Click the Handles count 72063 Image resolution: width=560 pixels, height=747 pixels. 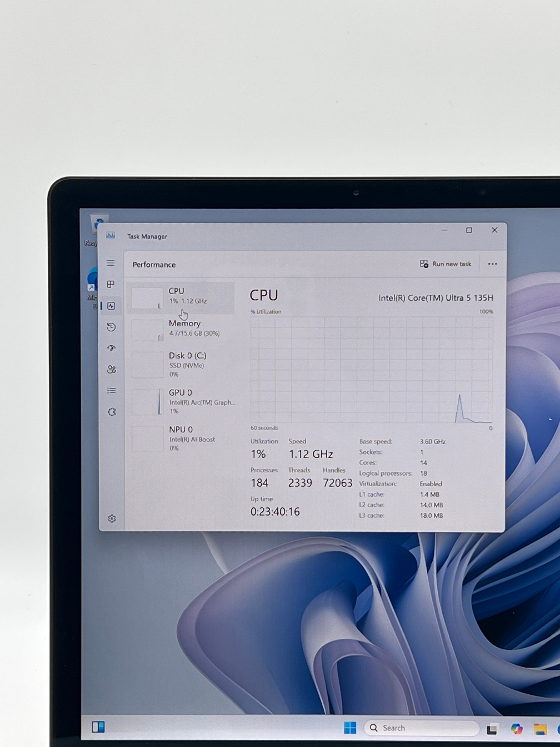[338, 483]
